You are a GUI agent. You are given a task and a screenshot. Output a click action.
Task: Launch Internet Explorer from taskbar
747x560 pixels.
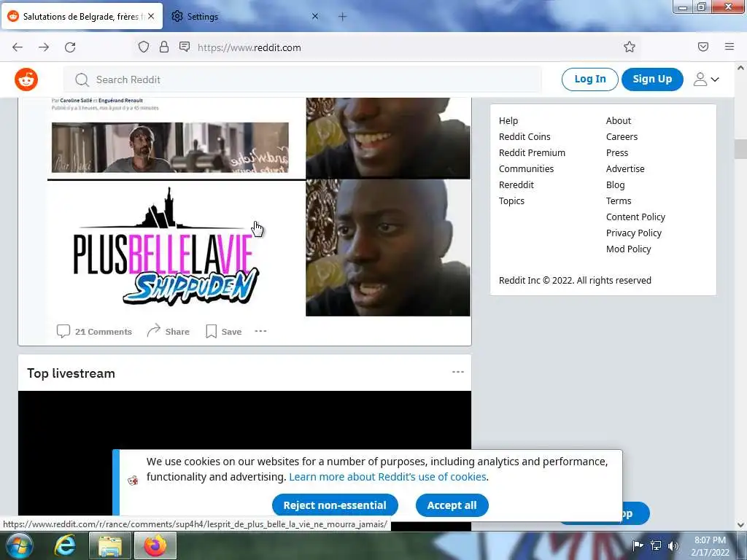coord(64,545)
